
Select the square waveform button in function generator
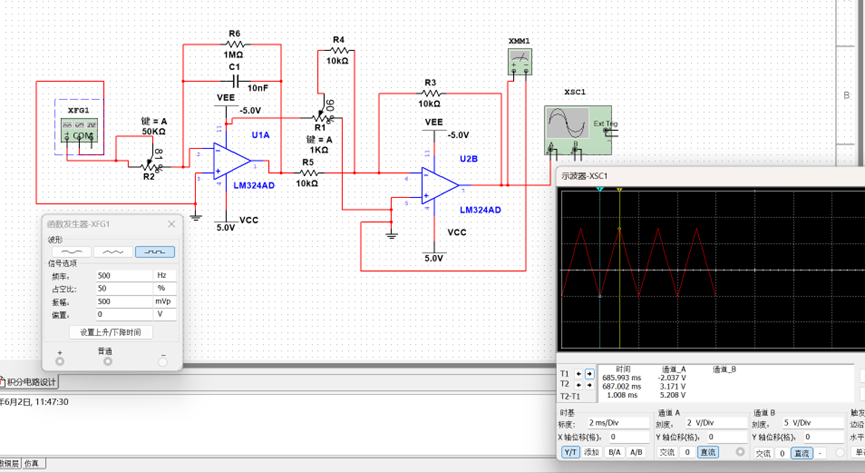[155, 252]
